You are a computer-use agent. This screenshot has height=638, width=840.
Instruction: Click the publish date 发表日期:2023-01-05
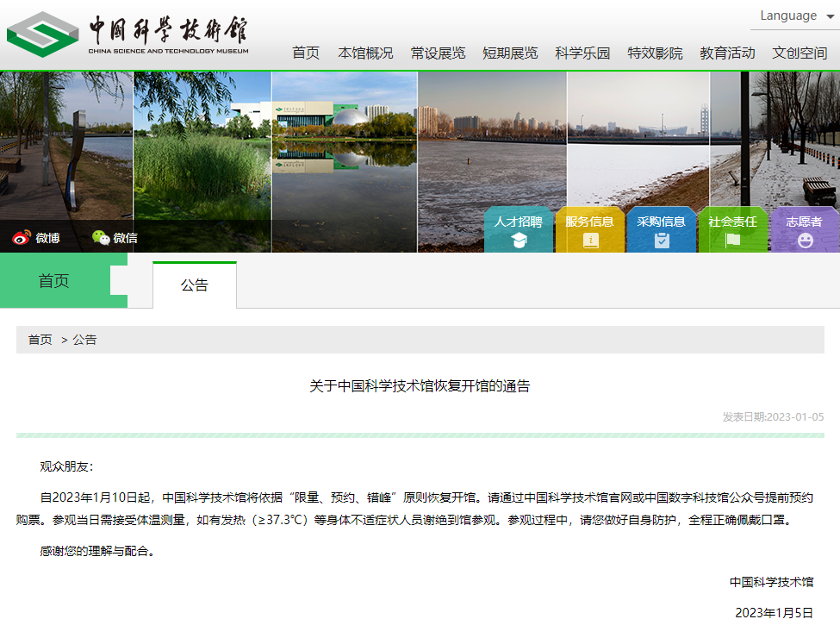(x=773, y=416)
